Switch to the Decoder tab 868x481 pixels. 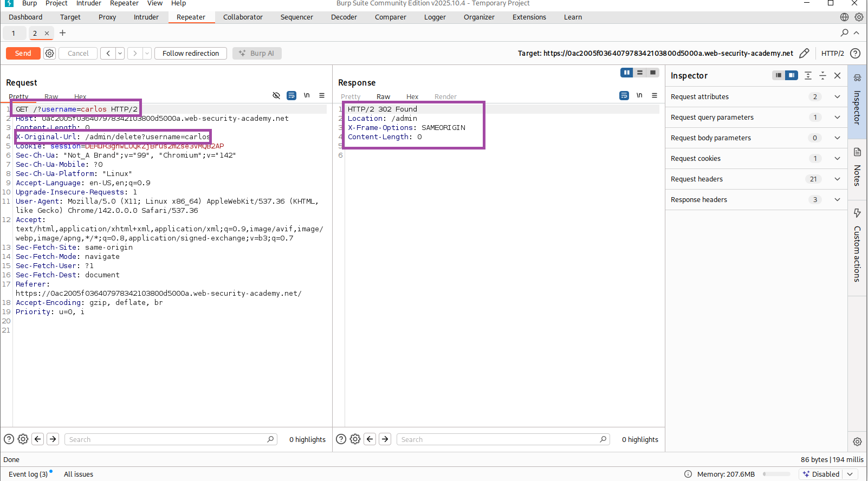click(x=344, y=17)
